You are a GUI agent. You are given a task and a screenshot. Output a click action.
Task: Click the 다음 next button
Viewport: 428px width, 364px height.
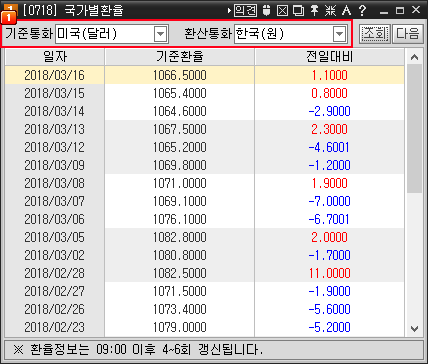pos(407,33)
